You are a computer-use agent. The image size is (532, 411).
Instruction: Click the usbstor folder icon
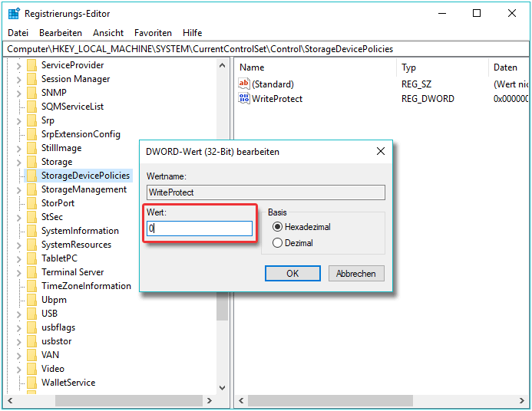(x=31, y=341)
